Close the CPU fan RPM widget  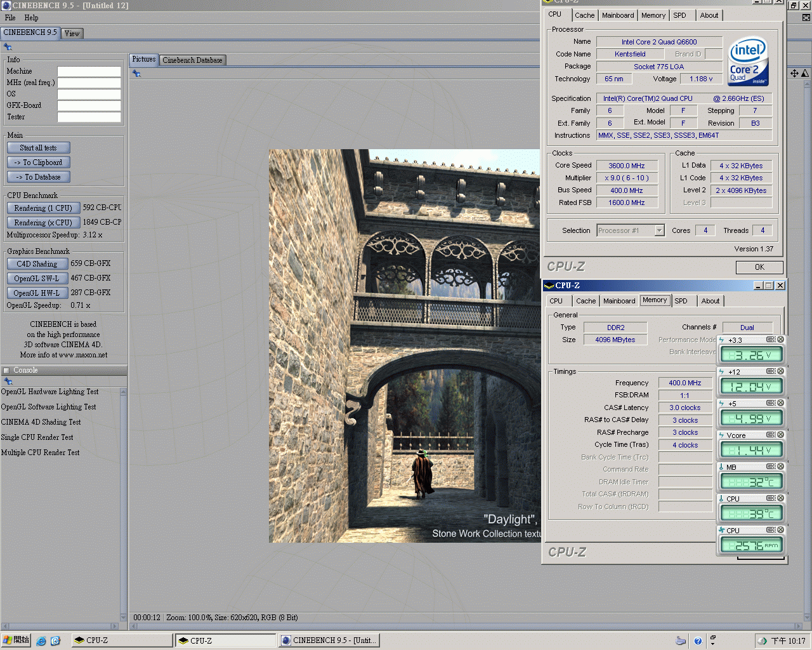click(781, 530)
